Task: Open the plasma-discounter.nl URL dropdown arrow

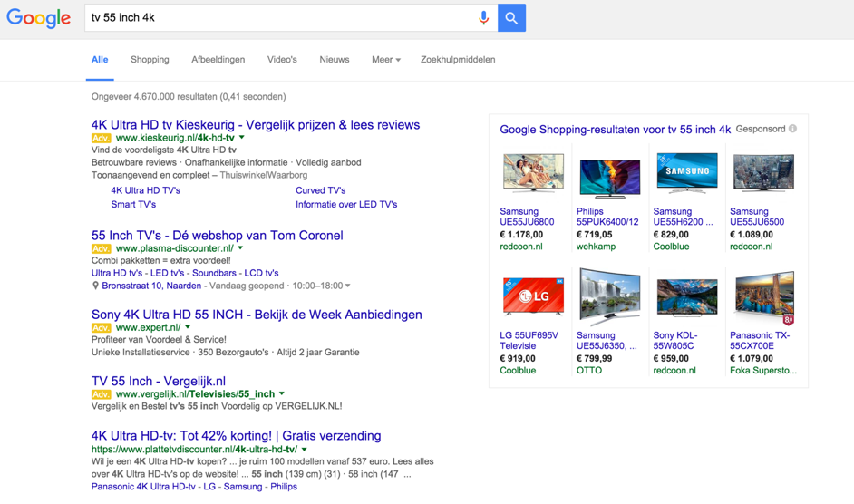Action: [240, 247]
